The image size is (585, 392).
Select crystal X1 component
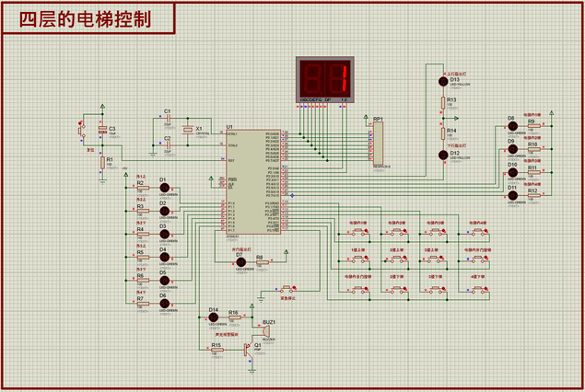point(188,130)
